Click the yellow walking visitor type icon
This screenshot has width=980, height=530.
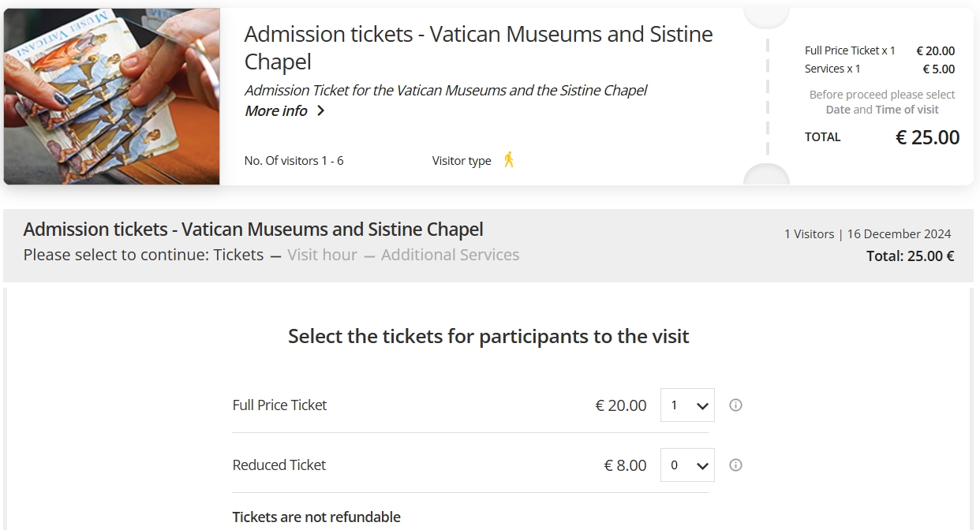(509, 159)
